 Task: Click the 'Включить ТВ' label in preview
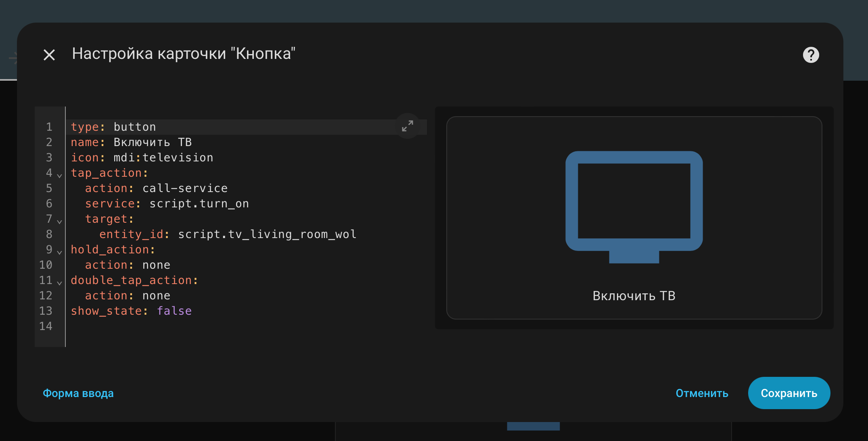(634, 296)
